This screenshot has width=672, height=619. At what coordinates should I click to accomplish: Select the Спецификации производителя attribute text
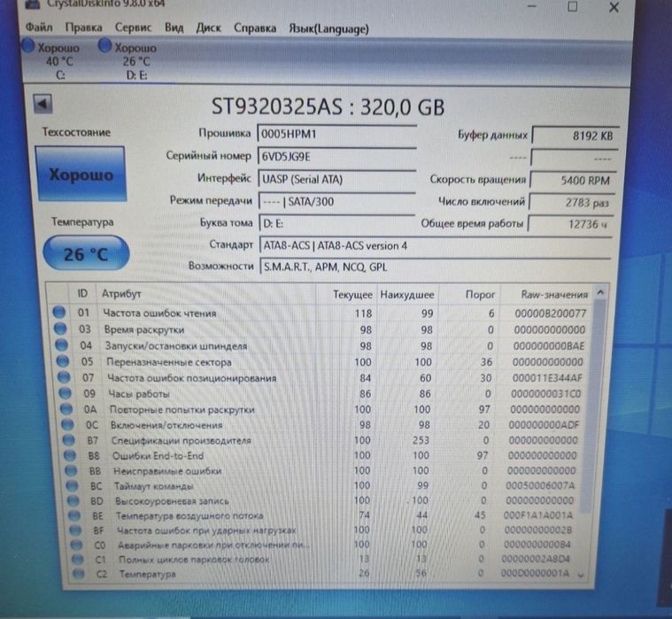(181, 440)
